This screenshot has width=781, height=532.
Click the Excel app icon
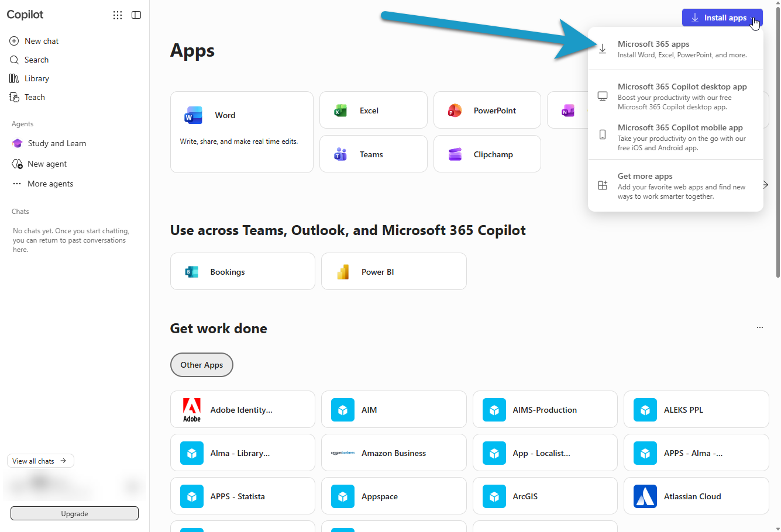pyautogui.click(x=340, y=110)
